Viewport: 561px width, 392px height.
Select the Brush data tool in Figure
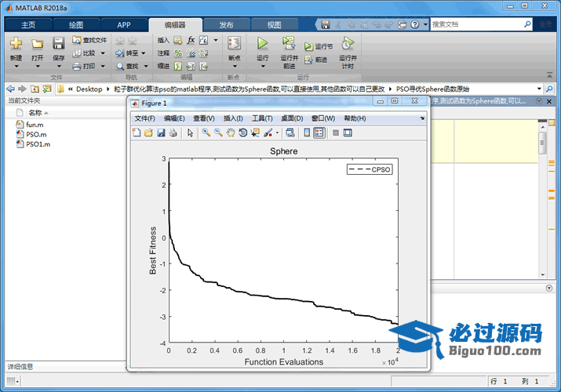[268, 133]
